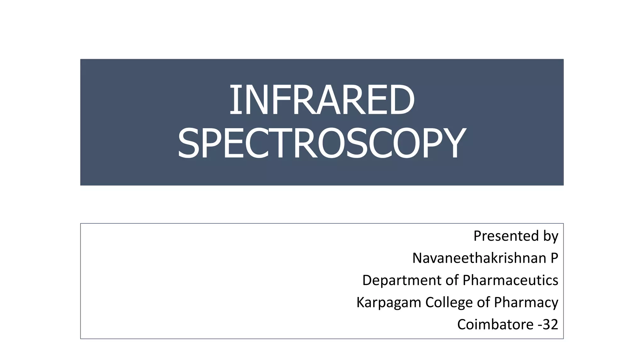
Task: Select the word Pharmaceutics
Action: pyautogui.click(x=510, y=280)
